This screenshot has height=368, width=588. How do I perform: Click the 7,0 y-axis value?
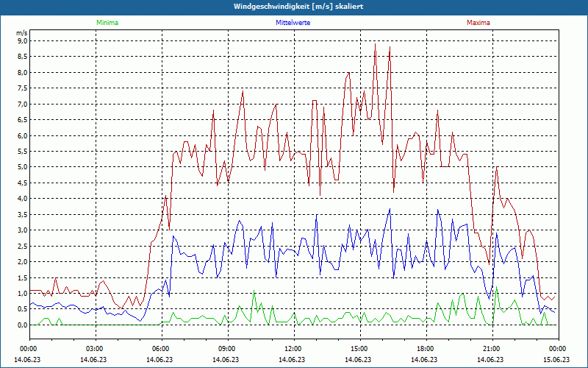point(23,104)
